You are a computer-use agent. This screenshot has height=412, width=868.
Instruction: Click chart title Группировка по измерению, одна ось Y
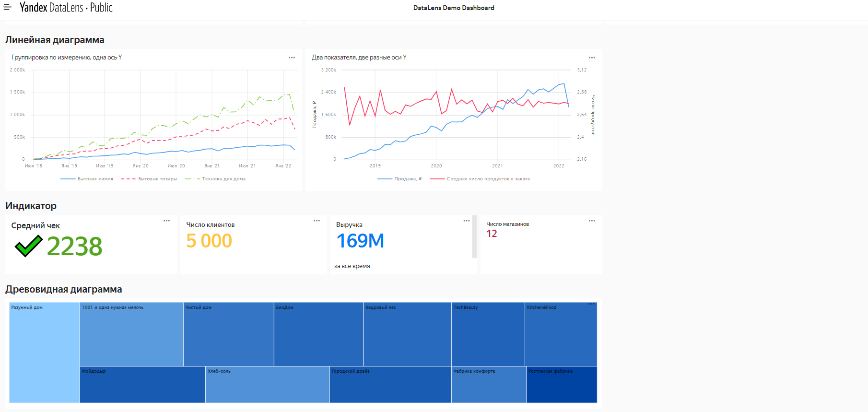click(x=67, y=57)
